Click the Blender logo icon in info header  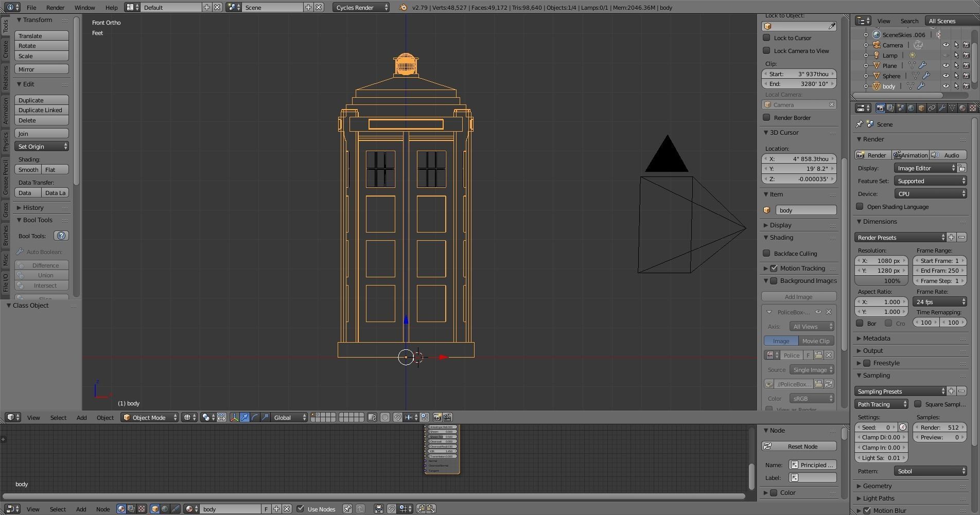tap(403, 7)
